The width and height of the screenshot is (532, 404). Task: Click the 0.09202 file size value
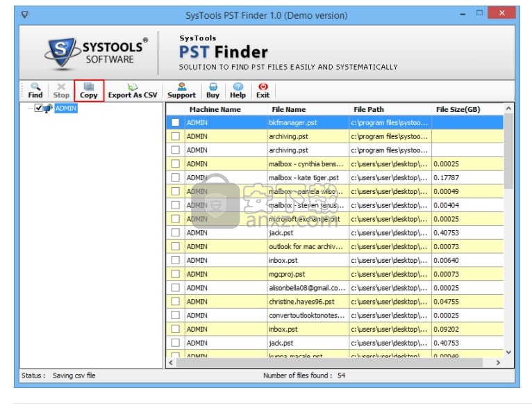pos(446,329)
